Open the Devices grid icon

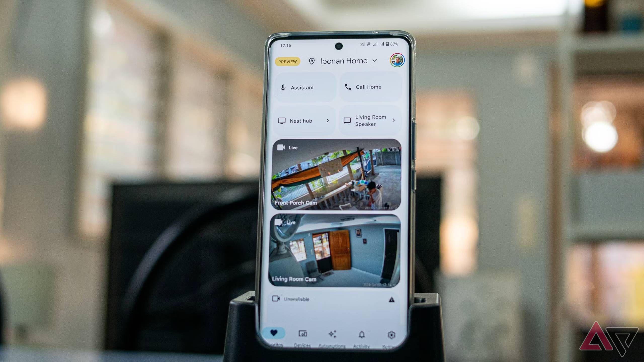point(303,335)
